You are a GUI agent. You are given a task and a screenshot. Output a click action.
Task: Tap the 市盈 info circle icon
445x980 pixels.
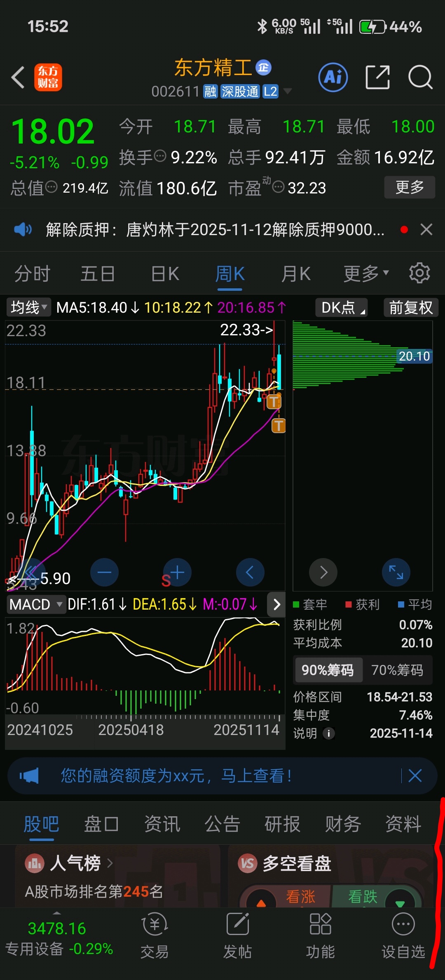[279, 187]
